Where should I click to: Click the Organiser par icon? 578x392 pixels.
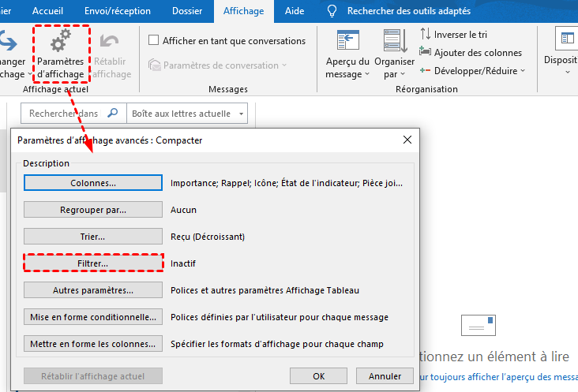(394, 42)
